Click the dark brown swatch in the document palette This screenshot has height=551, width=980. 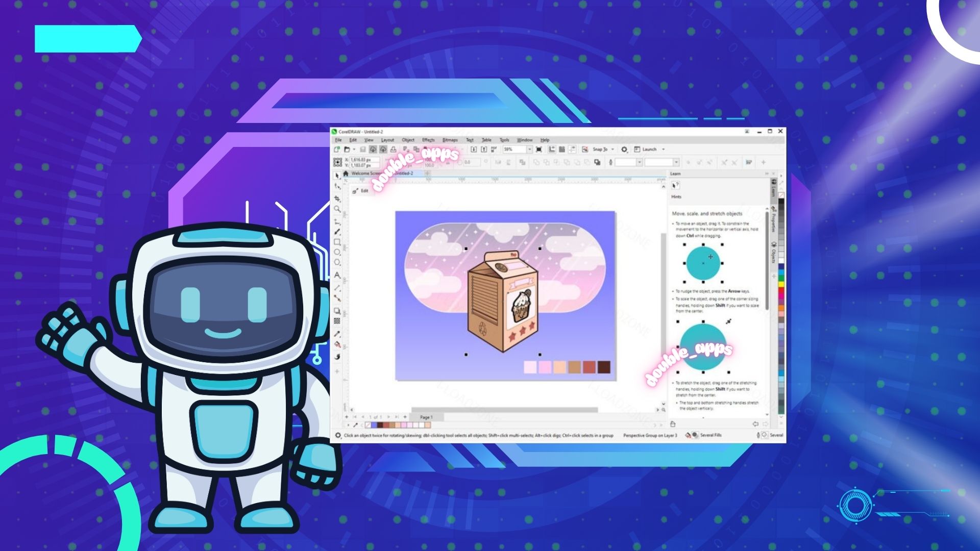click(380, 425)
